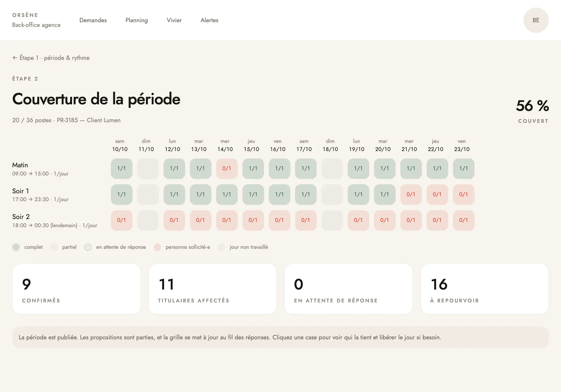Viewport: 561px width, 392px height.
Task: Open the Alertes section
Action: [210, 20]
